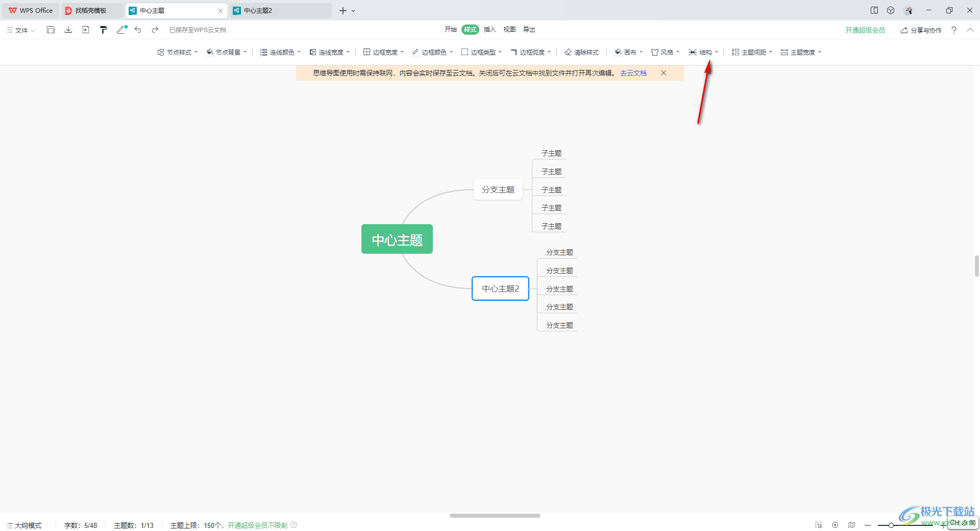Click the zoom slider handle
980x531 pixels.
click(x=891, y=525)
